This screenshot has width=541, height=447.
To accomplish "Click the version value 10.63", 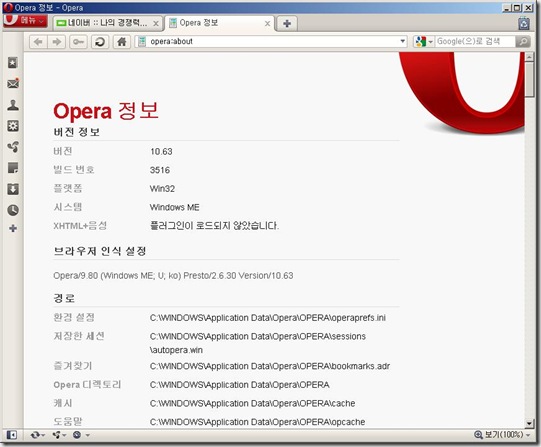I will point(161,152).
